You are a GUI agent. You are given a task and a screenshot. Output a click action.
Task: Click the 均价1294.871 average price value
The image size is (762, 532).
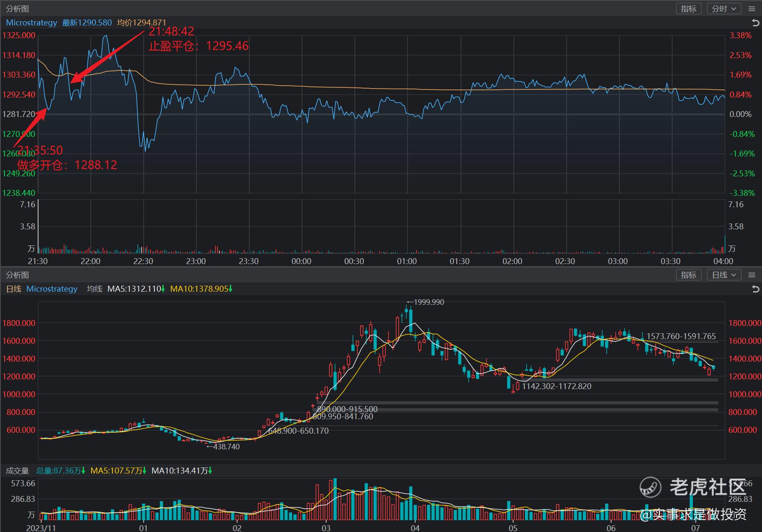coord(142,22)
